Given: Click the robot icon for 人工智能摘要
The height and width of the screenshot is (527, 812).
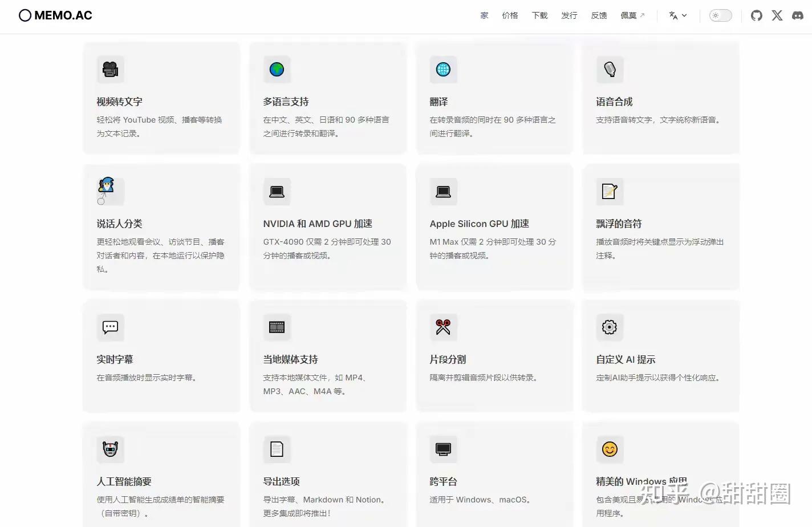Looking at the screenshot, I should point(110,449).
